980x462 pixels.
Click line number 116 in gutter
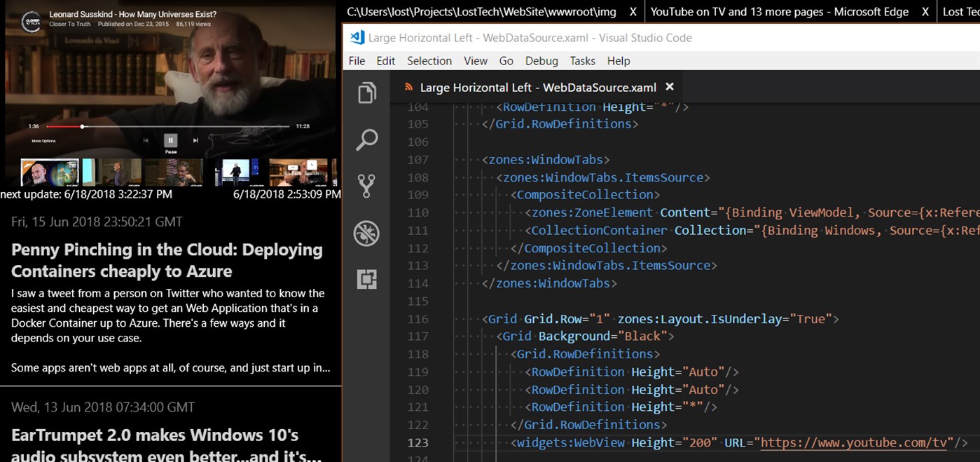coord(417,319)
